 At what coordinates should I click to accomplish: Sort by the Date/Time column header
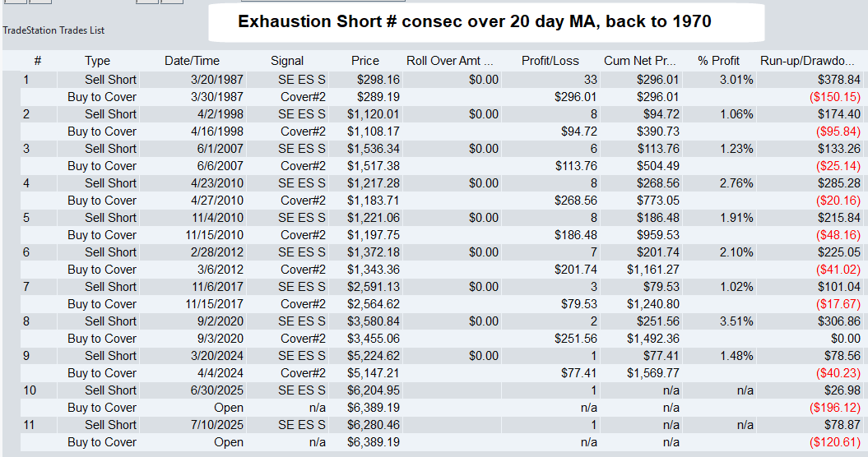[191, 61]
